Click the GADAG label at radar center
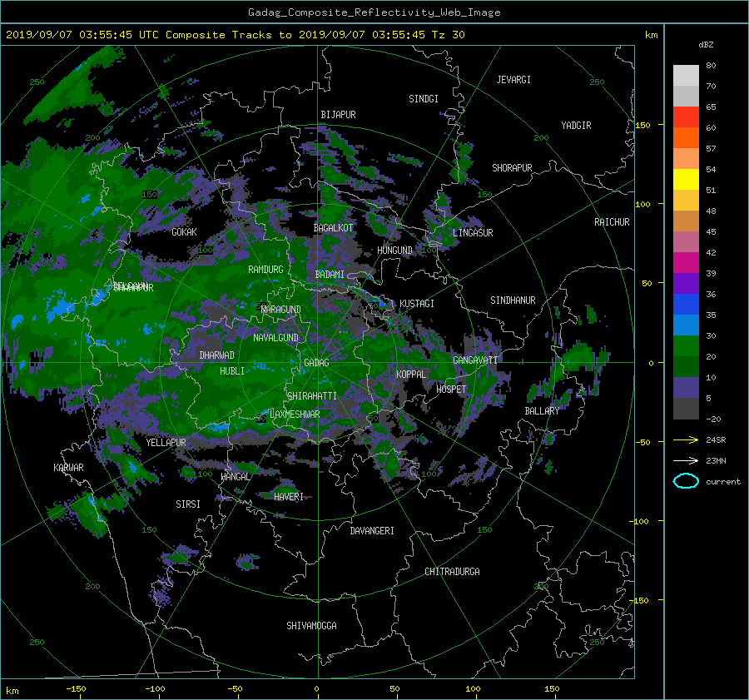Screen dimensions: 749x700 [316, 363]
